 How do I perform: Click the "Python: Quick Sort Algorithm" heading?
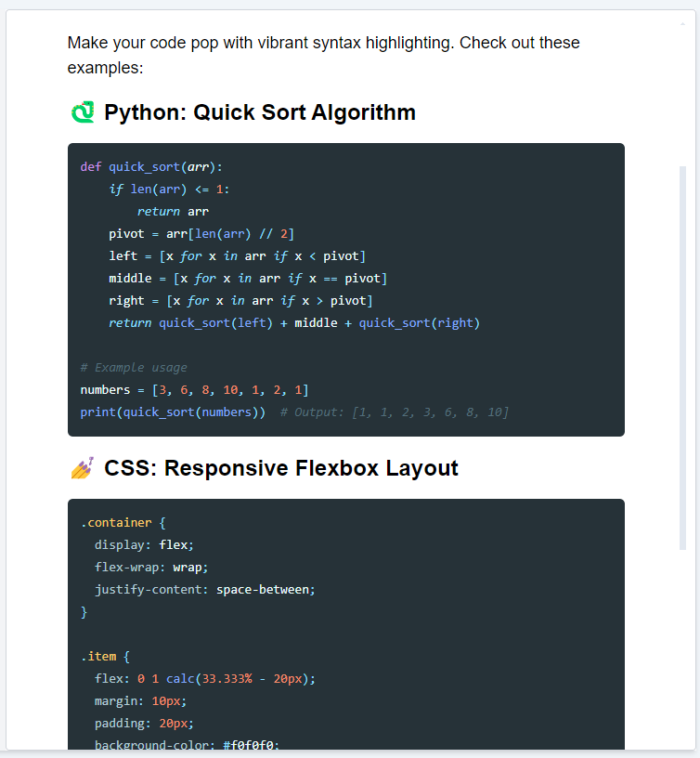tap(259, 112)
